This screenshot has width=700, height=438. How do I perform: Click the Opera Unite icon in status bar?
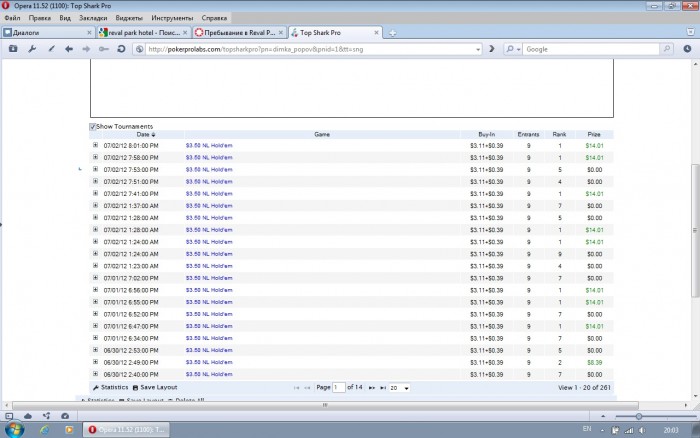point(46,416)
